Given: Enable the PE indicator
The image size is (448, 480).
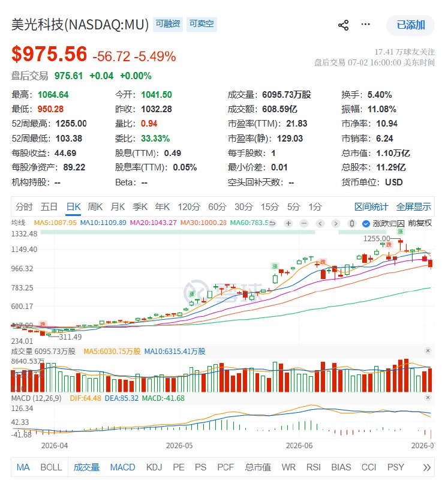Looking at the screenshot, I should coord(178,467).
